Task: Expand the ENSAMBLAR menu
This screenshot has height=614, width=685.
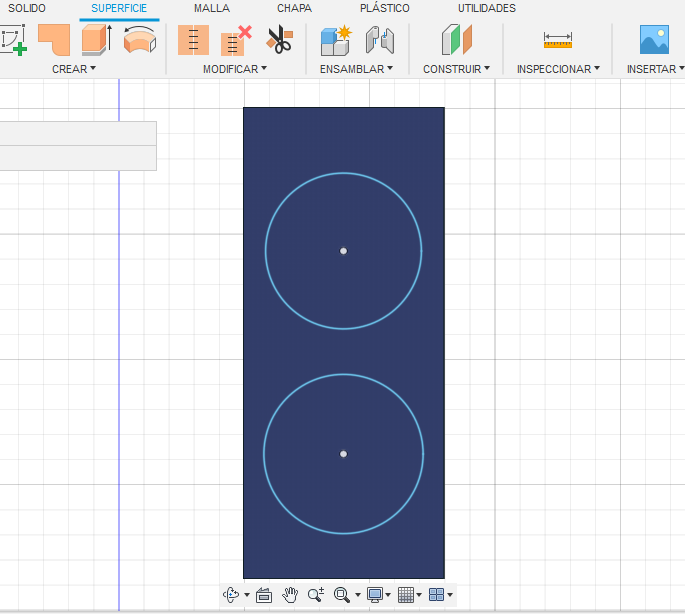Action: coord(356,69)
